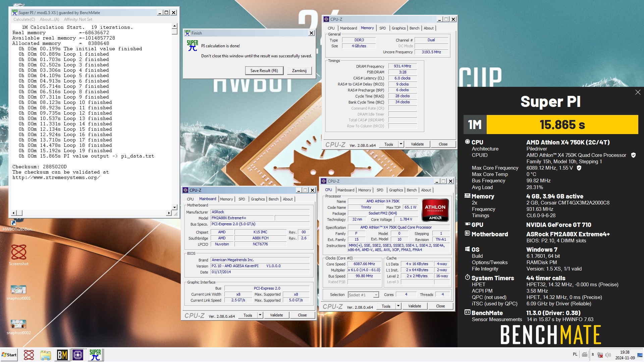Select Bench tab in Memory CPU-Z window
Screen dimensions: 644x362
(414, 28)
